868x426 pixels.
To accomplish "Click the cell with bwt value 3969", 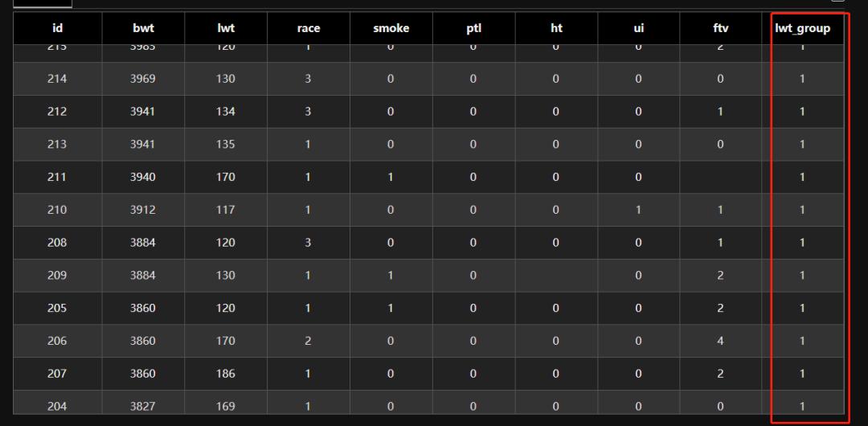I will 143,79.
